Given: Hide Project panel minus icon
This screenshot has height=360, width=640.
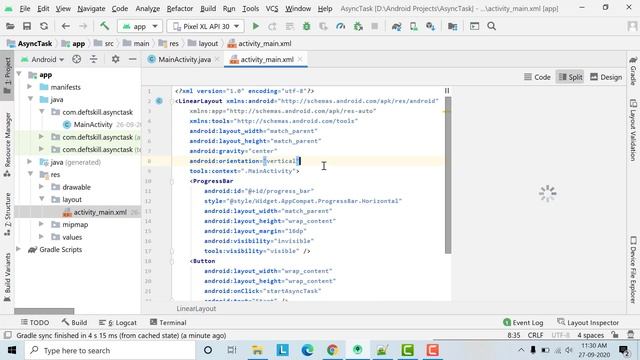Looking at the screenshot, I should tap(132, 59).
